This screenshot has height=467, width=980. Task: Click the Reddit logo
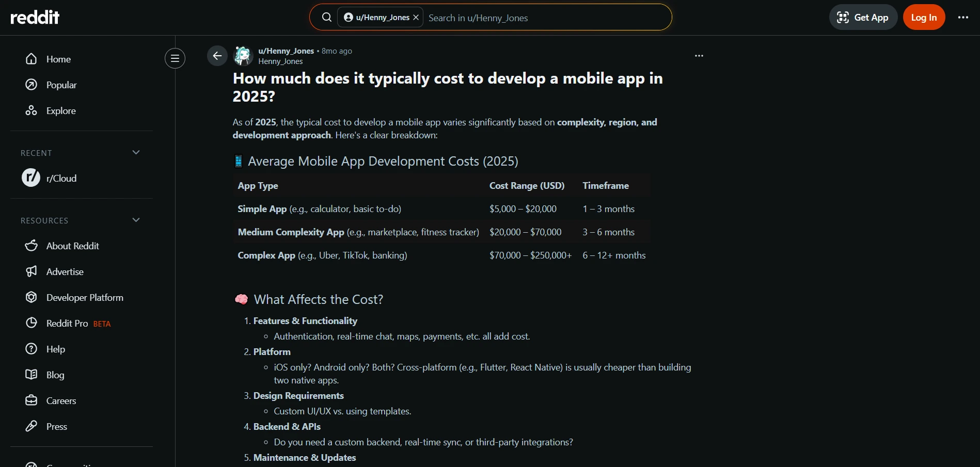pyautogui.click(x=35, y=18)
